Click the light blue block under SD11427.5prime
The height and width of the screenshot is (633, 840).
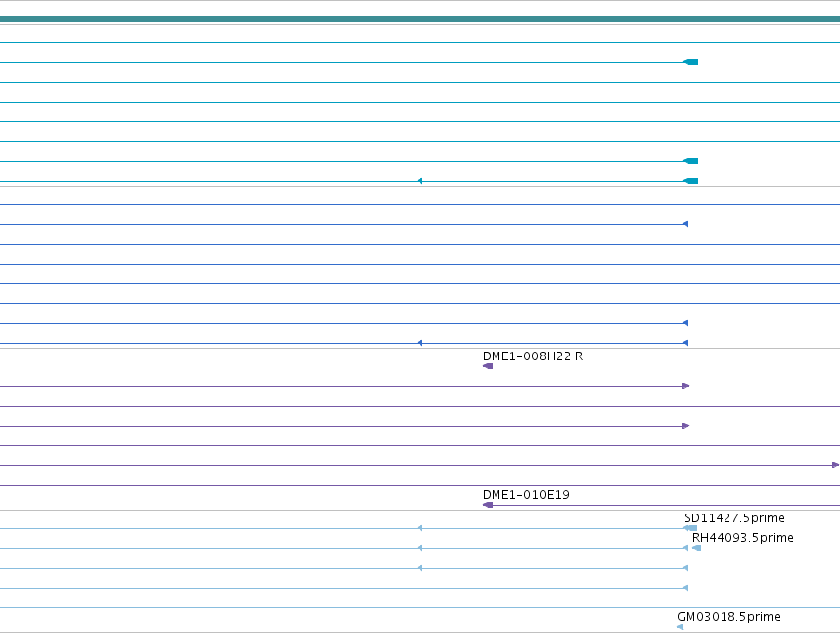(691, 528)
